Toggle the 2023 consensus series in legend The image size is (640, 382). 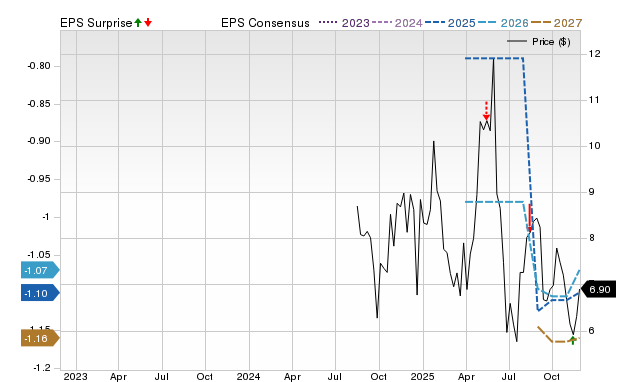[x=344, y=23]
